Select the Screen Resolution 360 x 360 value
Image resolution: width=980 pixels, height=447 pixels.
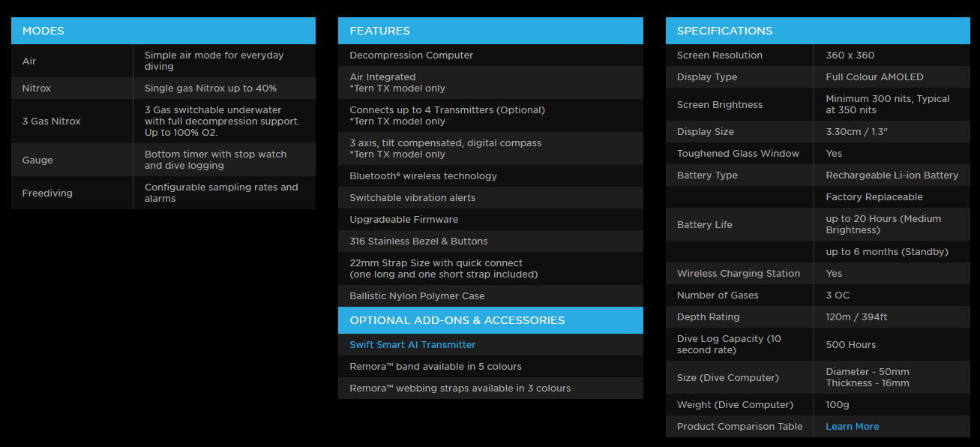pyautogui.click(x=850, y=55)
